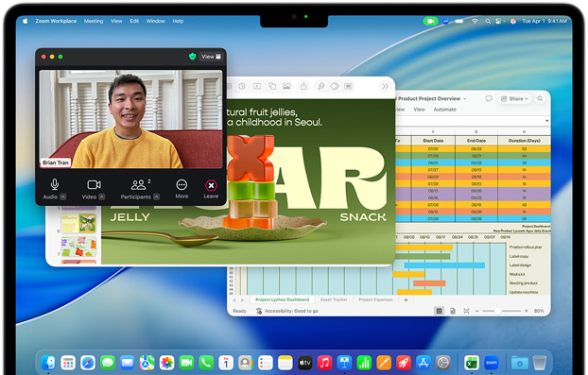Expand Audio options caret

63,196
